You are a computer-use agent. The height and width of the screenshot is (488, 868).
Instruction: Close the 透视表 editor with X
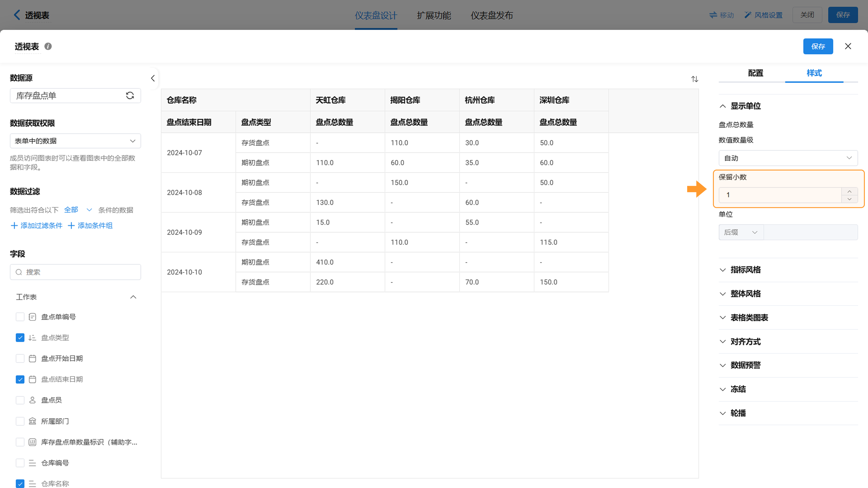[x=848, y=46]
